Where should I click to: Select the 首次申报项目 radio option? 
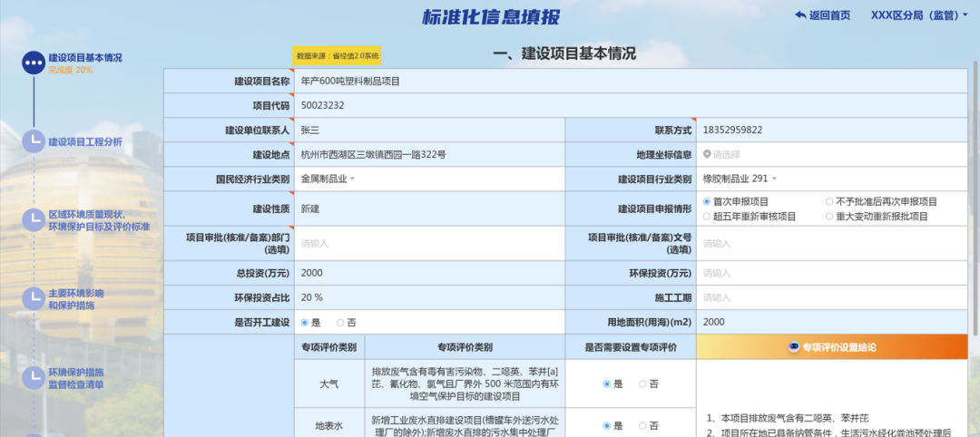click(x=707, y=201)
